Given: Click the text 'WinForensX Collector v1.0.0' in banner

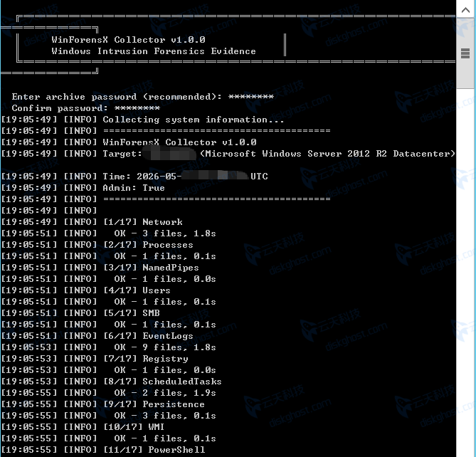Looking at the screenshot, I should 128,40.
